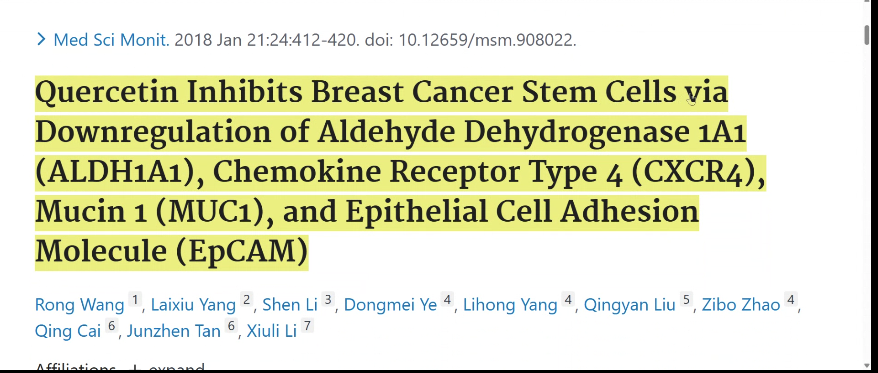
Task: Click affiliation superscript 5 after Qingyan Liu
Action: pyautogui.click(x=686, y=300)
